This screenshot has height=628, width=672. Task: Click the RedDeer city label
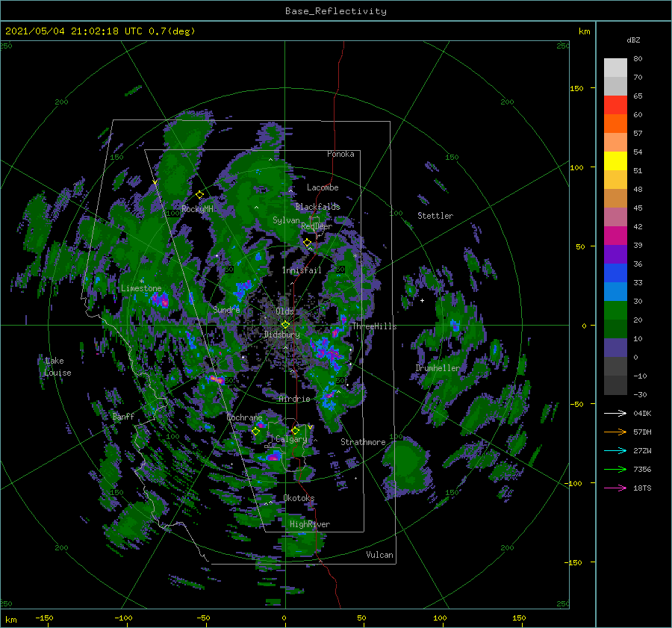(317, 226)
